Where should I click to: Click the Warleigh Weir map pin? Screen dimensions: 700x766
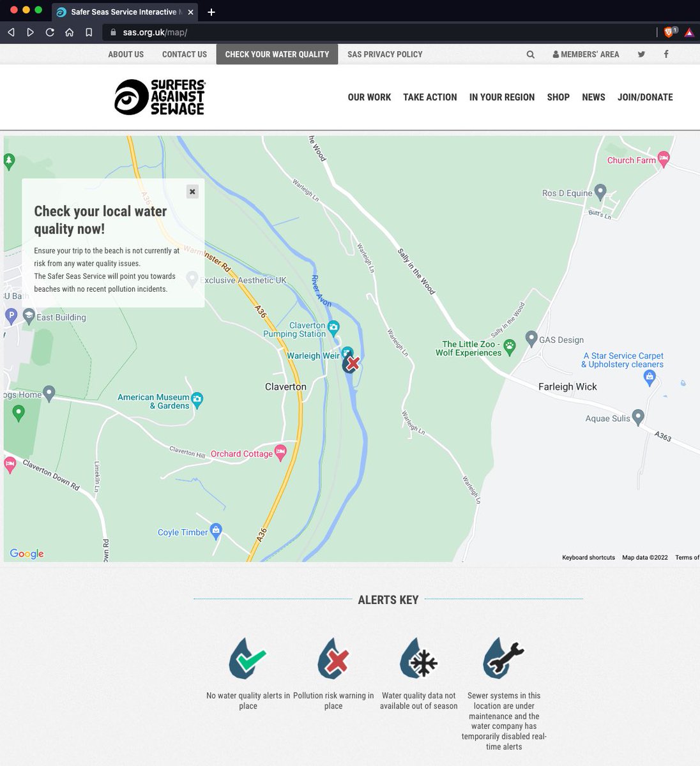pos(347,352)
